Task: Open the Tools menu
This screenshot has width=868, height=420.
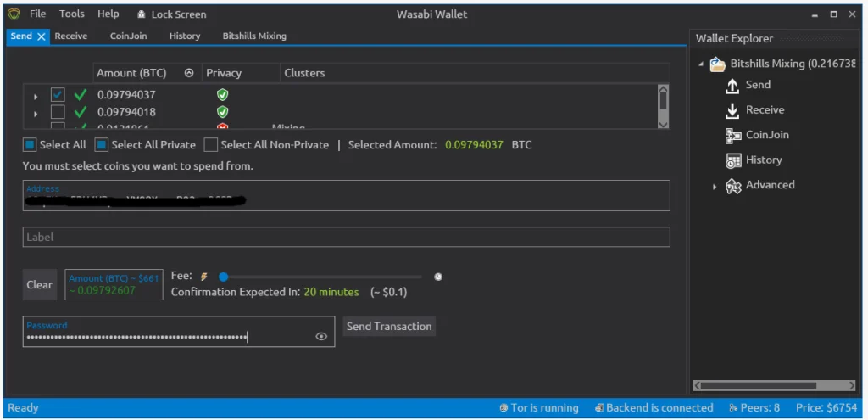Action: [72, 14]
